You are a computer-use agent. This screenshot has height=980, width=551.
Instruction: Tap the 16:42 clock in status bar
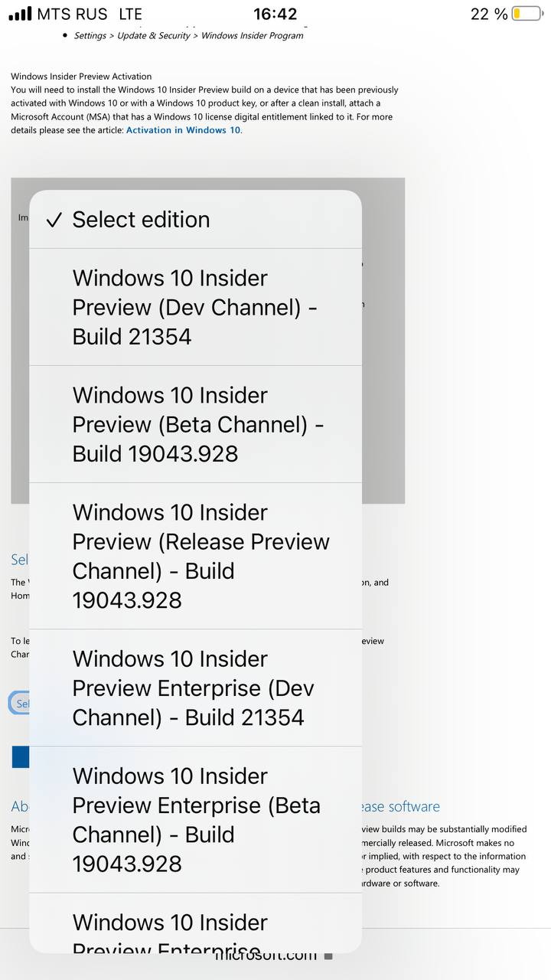click(x=275, y=14)
